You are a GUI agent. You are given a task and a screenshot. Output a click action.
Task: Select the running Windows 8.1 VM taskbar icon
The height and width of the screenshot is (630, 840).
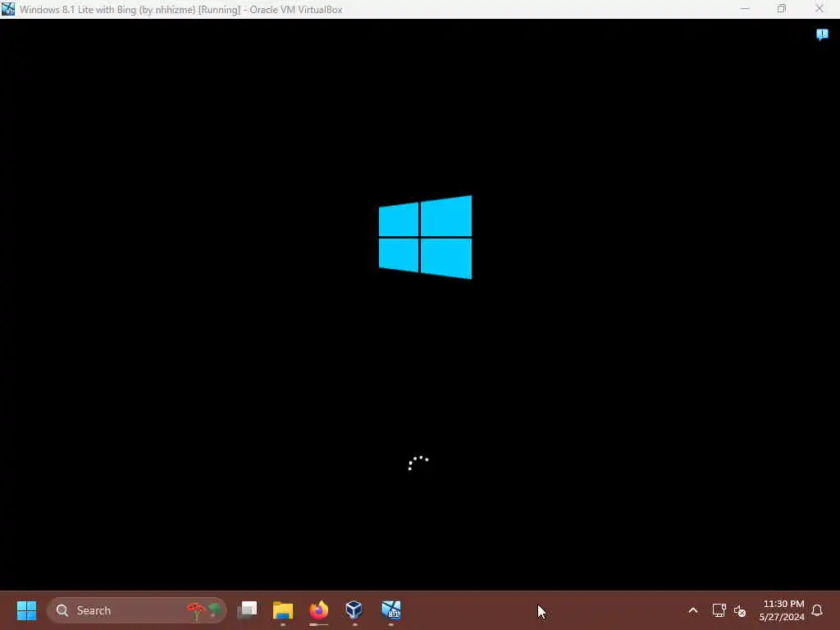391,609
